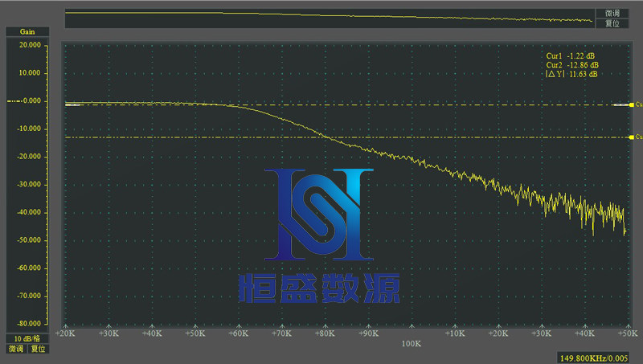Grab the Cur2 cursor handle on right edge

[632, 137]
